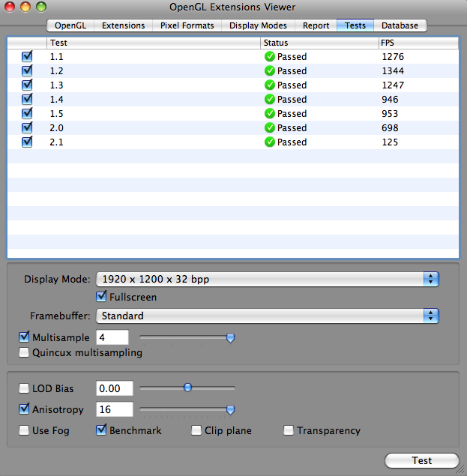Image resolution: width=467 pixels, height=476 pixels.
Task: Click the Multisample value field
Action: pos(112,337)
